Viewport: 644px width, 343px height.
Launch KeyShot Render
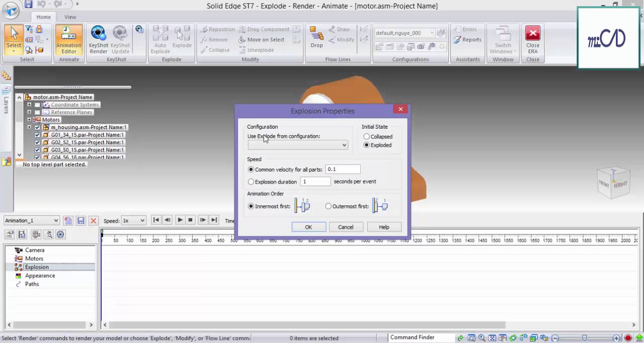click(x=98, y=40)
